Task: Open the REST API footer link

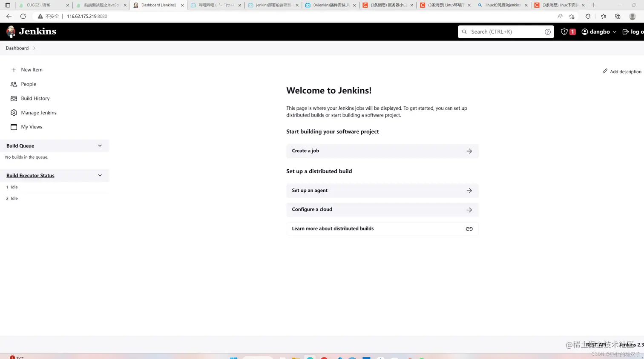Action: tap(596, 345)
